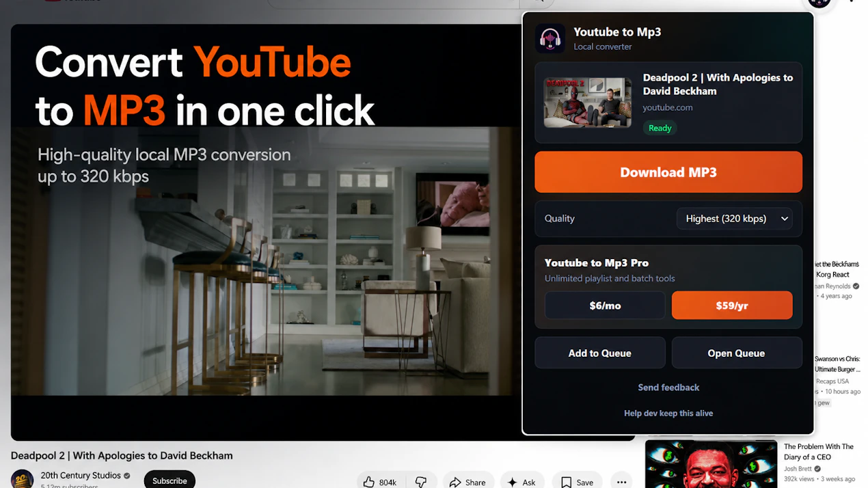Viewport: 868px width, 488px height.
Task: Click the Download MP3 button
Action: pyautogui.click(x=668, y=172)
